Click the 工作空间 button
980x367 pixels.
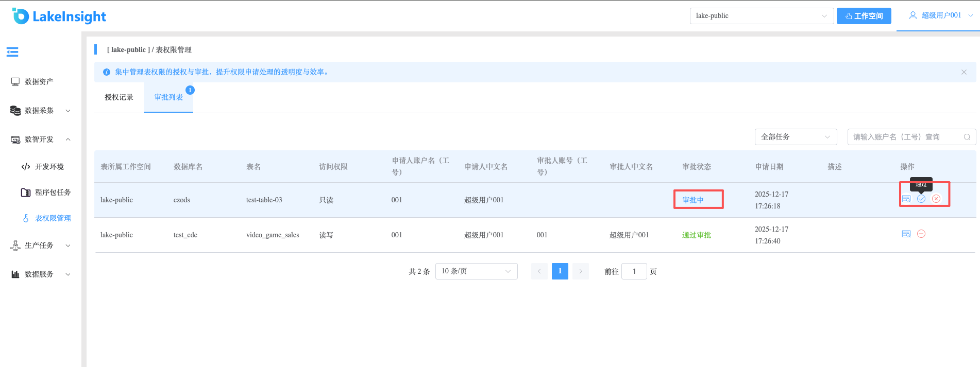pyautogui.click(x=864, y=16)
